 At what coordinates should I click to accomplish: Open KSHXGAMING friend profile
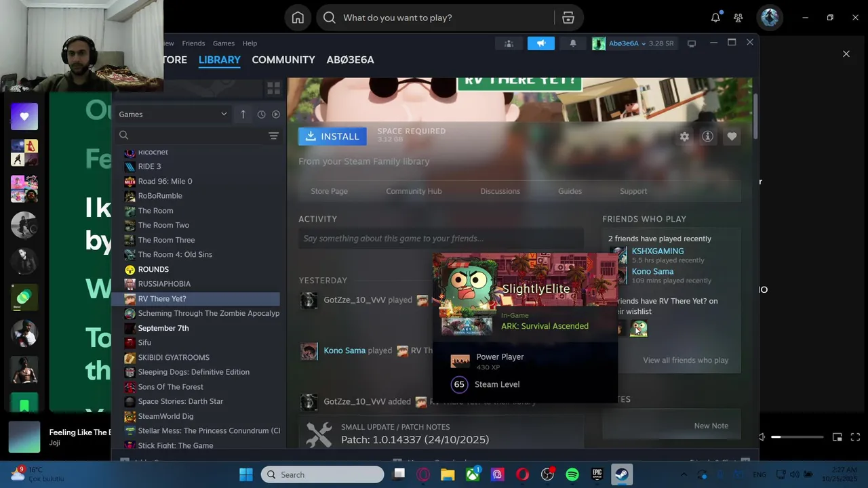point(657,251)
